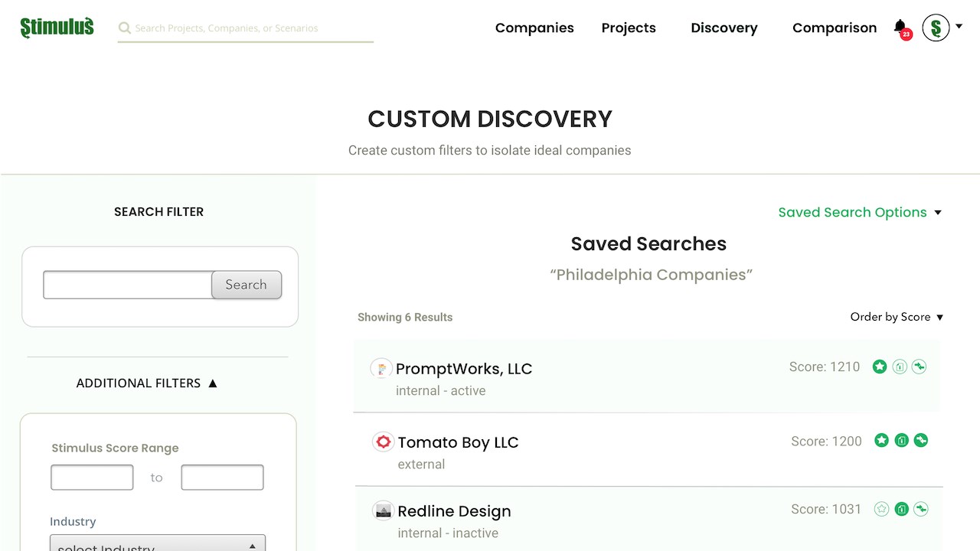This screenshot has height=551, width=980.
Task: Click the Search button in the filter
Action: coord(247,285)
